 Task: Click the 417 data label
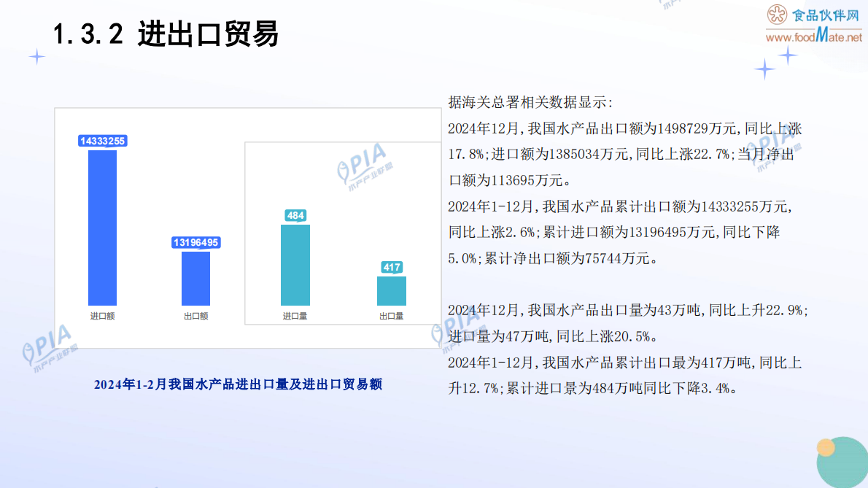(x=392, y=267)
